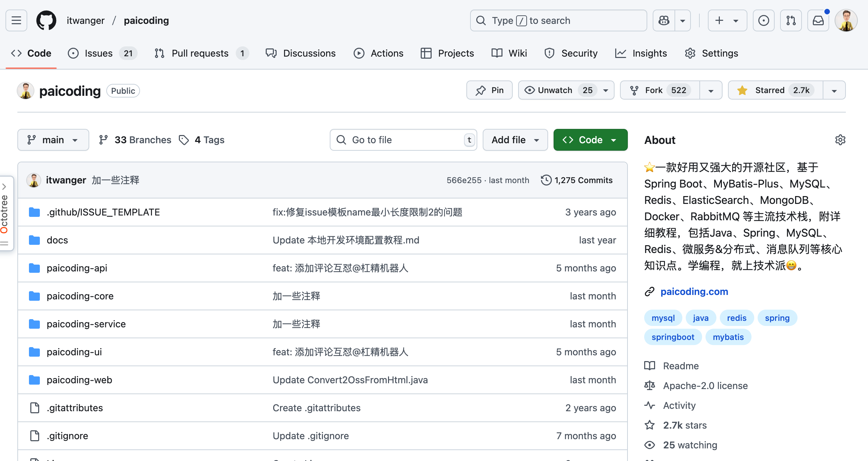Click the Go to file search field
The image size is (868, 461).
[403, 140]
